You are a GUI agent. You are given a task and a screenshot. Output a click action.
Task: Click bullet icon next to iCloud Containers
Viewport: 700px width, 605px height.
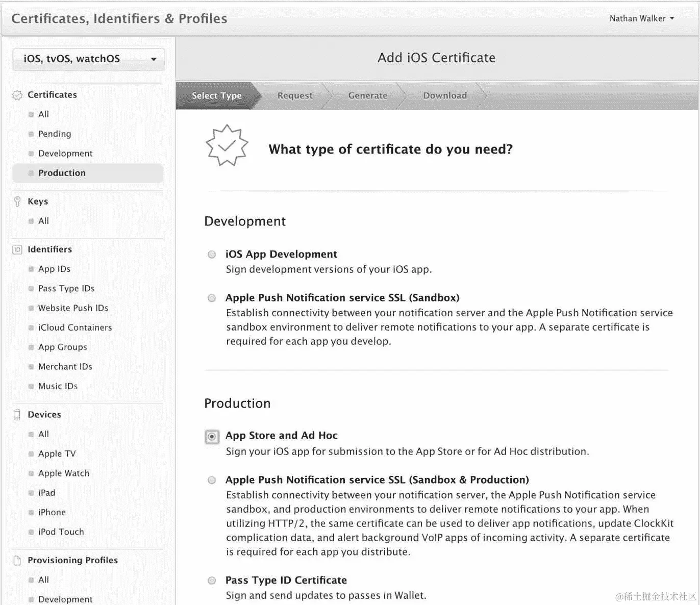pyautogui.click(x=31, y=327)
